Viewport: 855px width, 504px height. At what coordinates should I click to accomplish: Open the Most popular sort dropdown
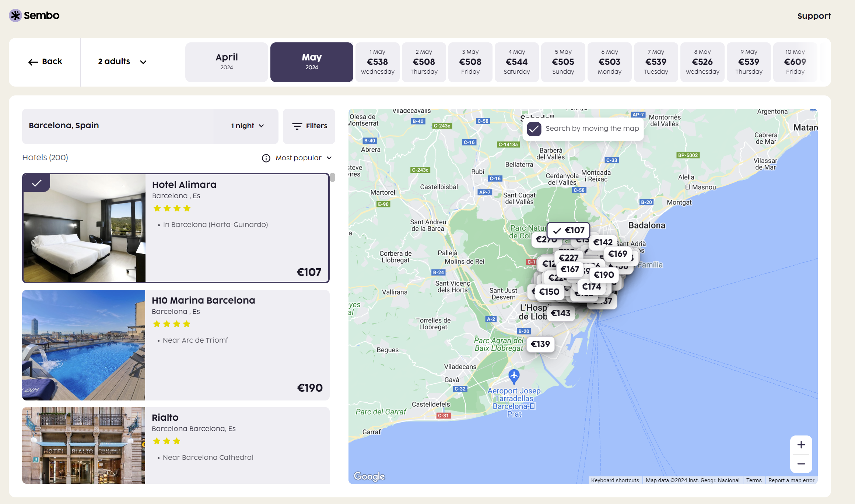point(303,158)
